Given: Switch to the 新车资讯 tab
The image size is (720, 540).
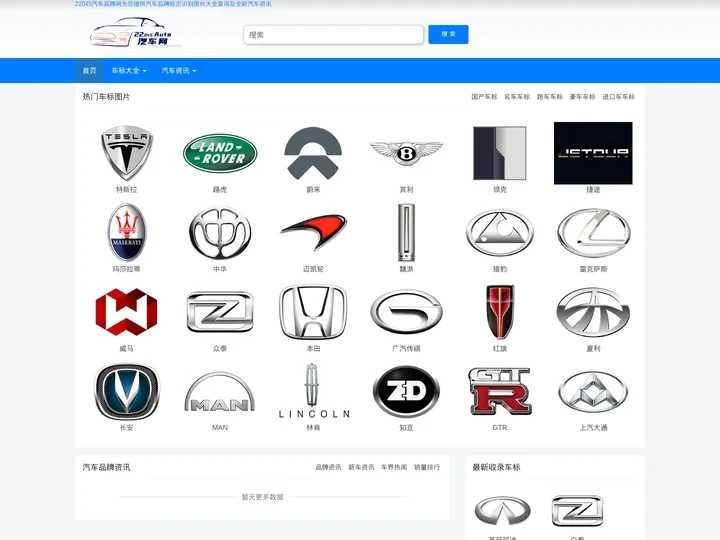Looking at the screenshot, I should point(361,467).
